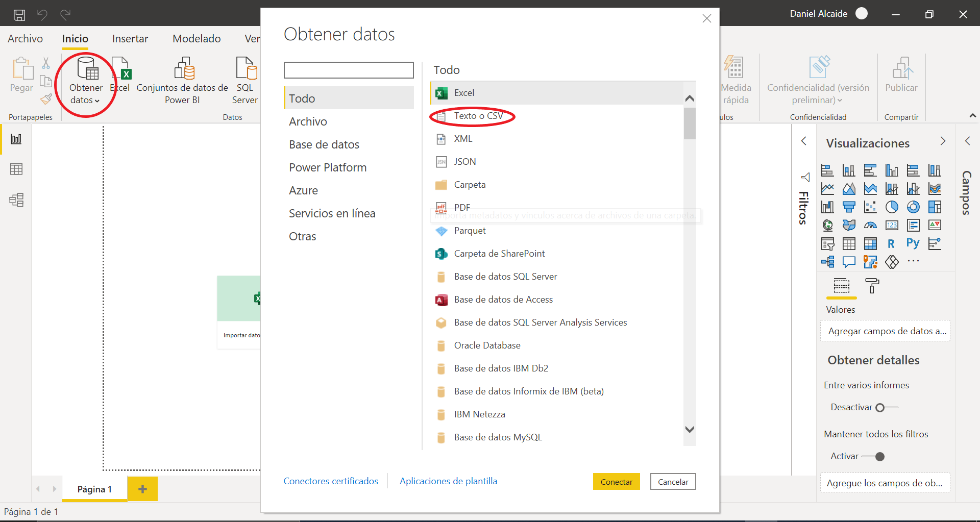Open the Model view icon in left sidebar
Screen dimensions: 980x522
[16, 200]
